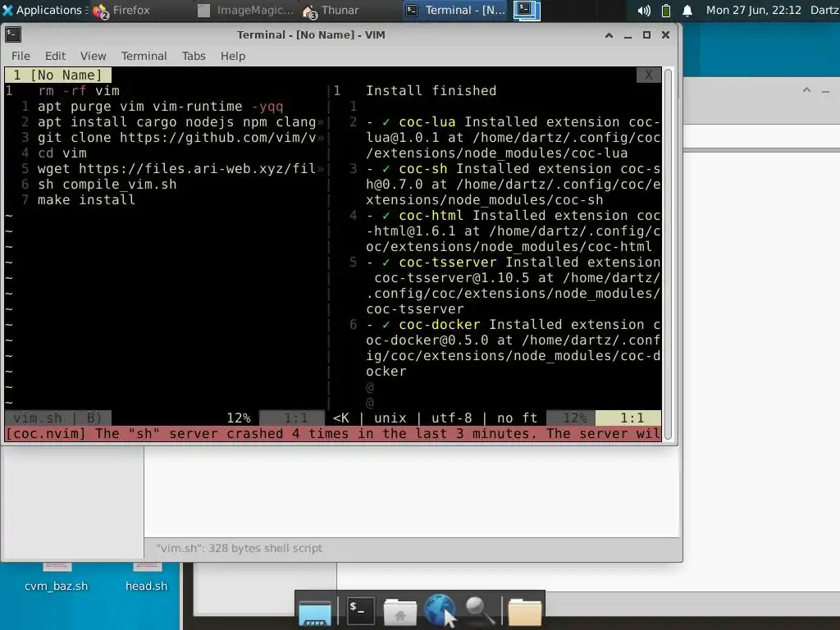Click the workspace switcher icon
The image size is (840, 630).
[x=527, y=10]
